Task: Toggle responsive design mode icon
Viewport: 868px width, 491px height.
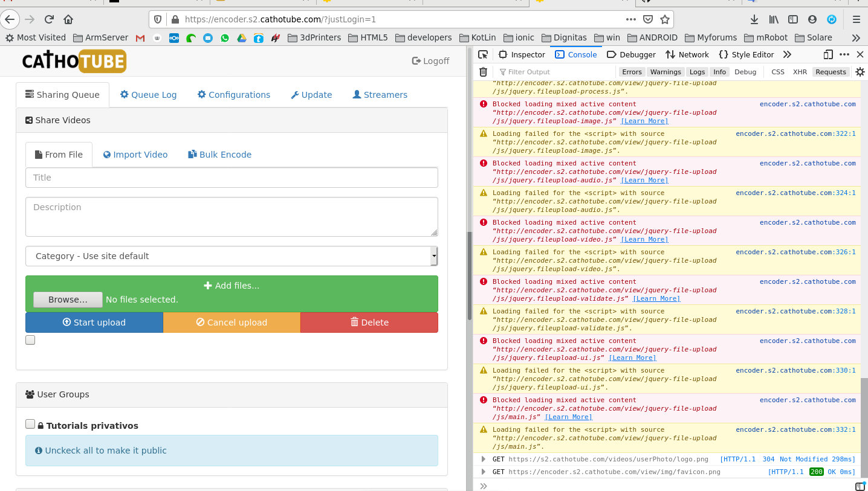Action: tap(828, 54)
